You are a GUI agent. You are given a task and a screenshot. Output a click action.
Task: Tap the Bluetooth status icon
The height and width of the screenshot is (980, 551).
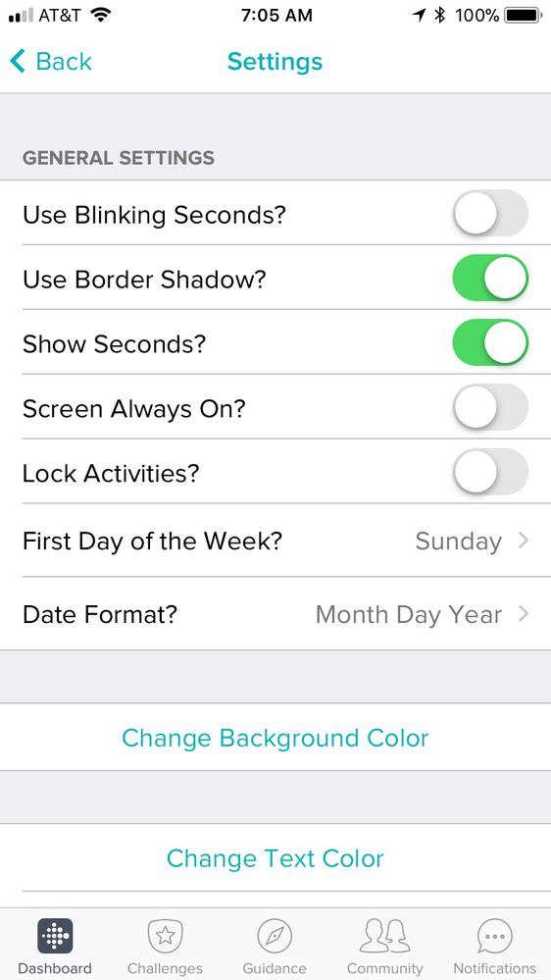pos(440,15)
